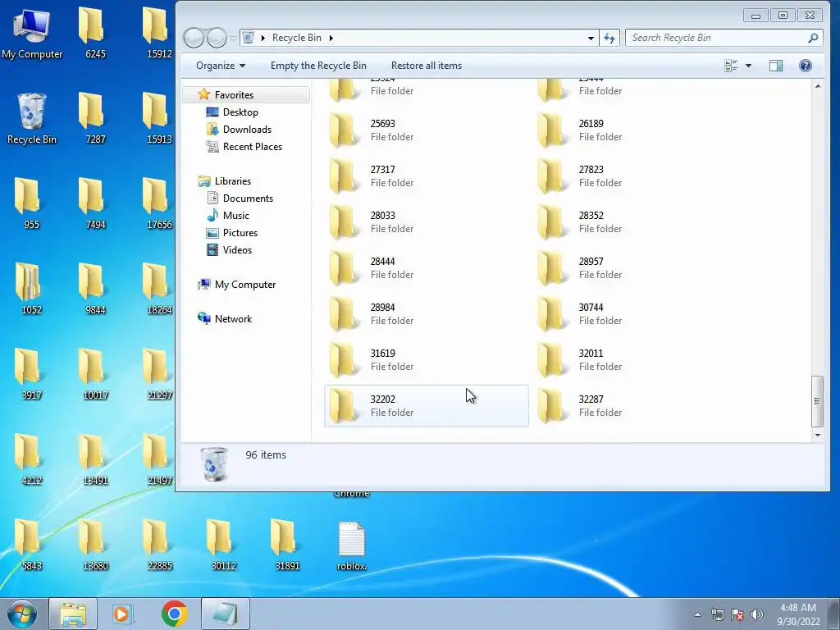Select desktop folder 9844
840x630 pixels.
click(95, 290)
